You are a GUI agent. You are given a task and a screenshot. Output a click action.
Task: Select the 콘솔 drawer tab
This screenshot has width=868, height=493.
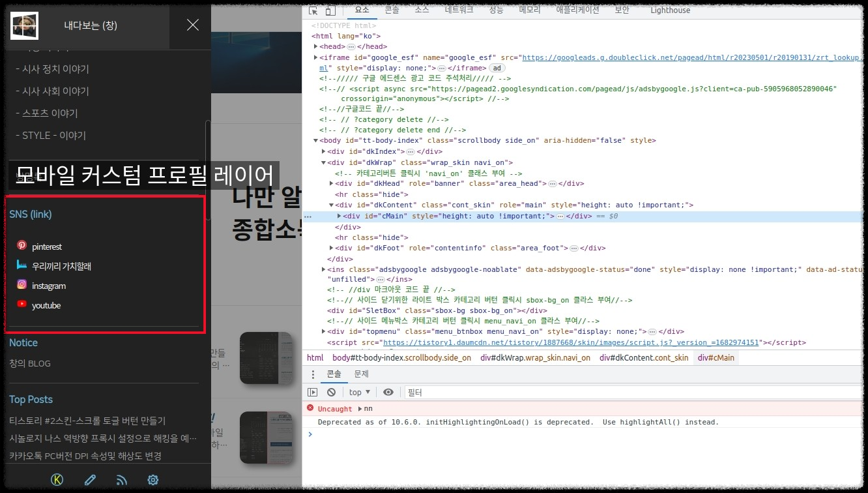pyautogui.click(x=334, y=374)
